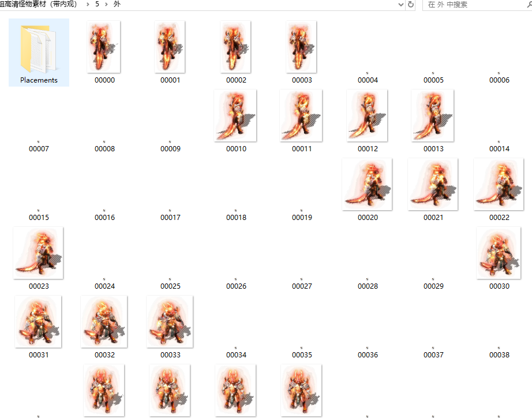
Task: Select file name 00037
Action: 433,354
